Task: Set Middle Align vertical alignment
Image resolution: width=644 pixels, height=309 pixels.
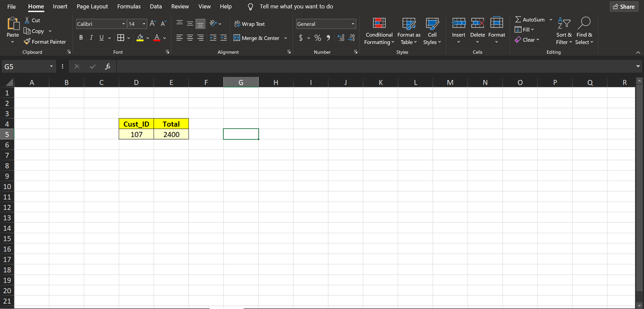Action: (x=189, y=24)
